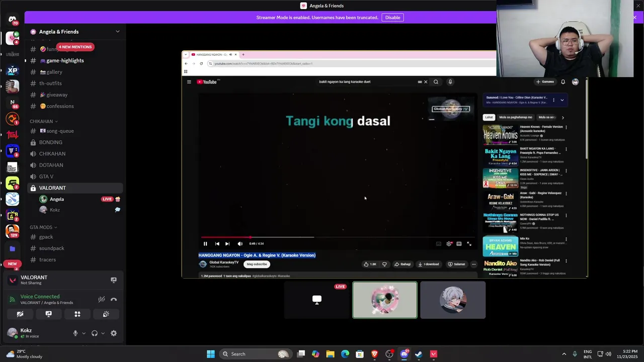This screenshot has width=644, height=362.
Task: Open YouTube notifications bell
Action: [563, 82]
